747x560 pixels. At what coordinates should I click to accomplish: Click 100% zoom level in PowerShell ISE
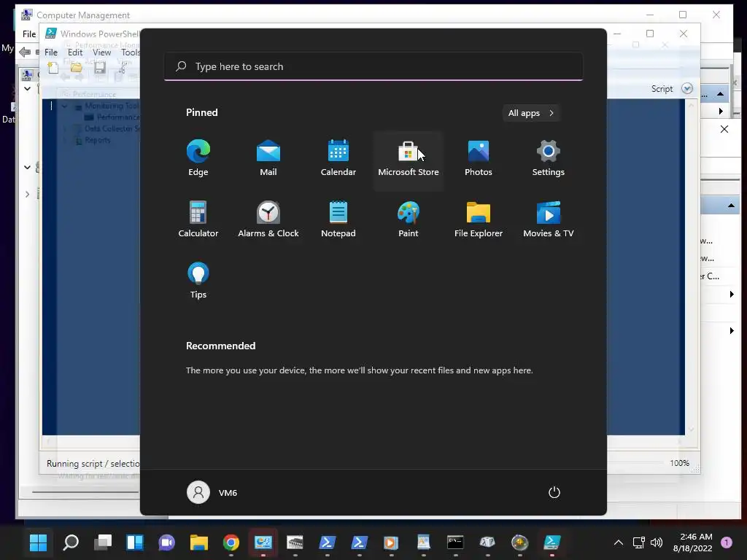[x=679, y=463]
